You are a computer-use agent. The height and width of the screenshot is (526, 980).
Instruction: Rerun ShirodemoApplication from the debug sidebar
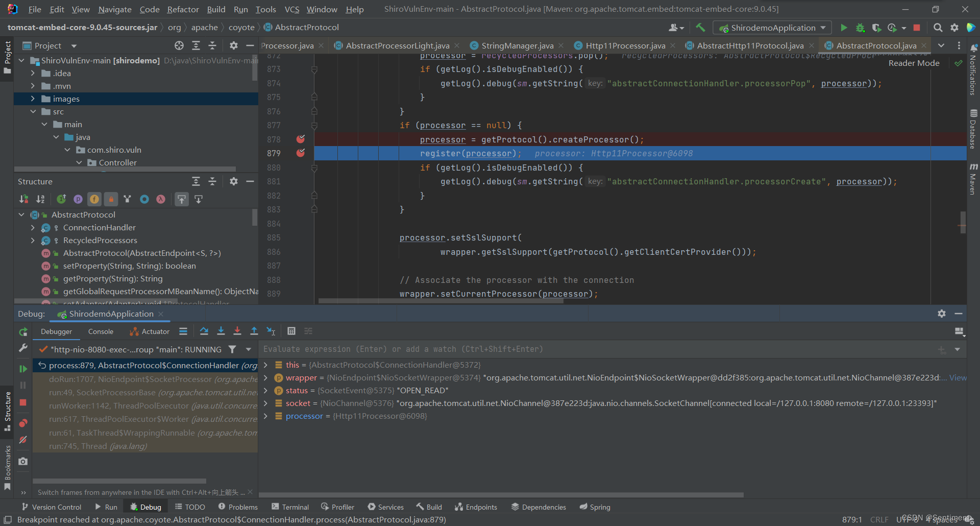click(x=23, y=332)
